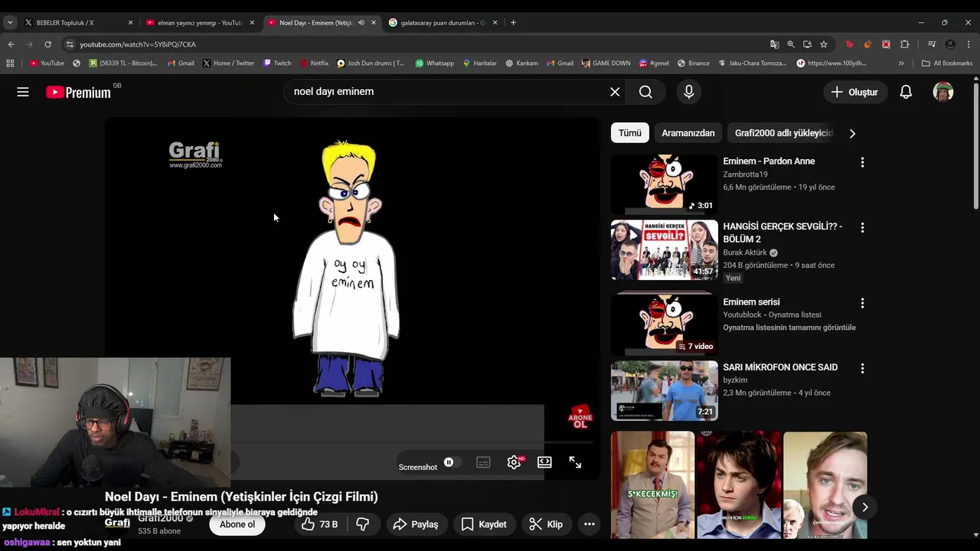Create a clip with Klip button
Screen dimensions: 980x551
click(546, 524)
